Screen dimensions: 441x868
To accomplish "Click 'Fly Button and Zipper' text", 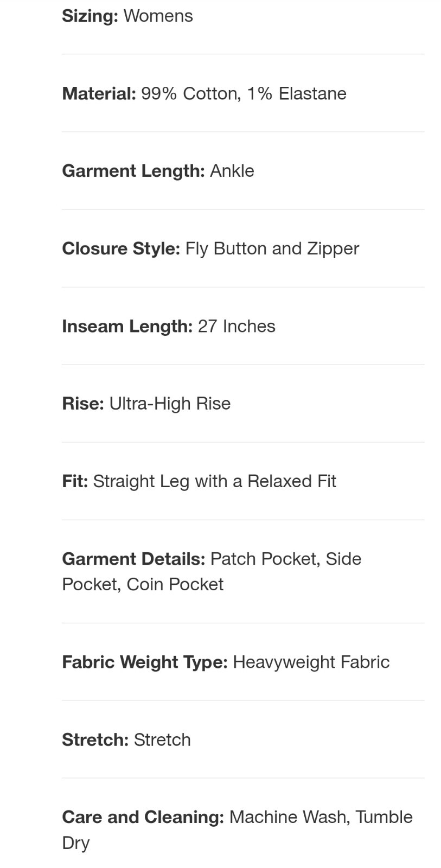I will pyautogui.click(x=272, y=248).
